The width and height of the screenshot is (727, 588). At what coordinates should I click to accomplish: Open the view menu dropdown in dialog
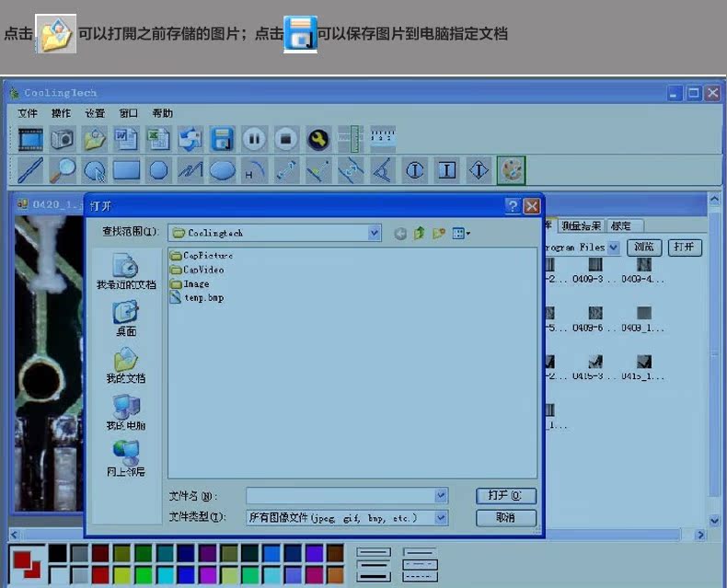click(462, 234)
